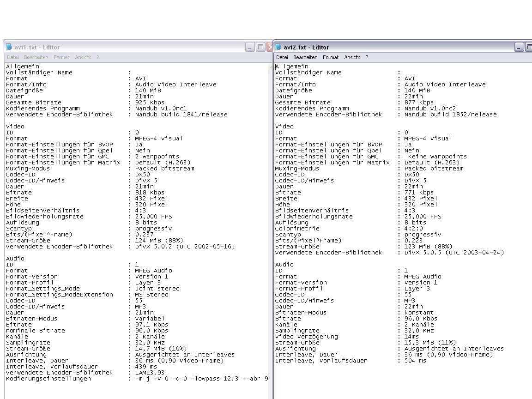Open the Format menu in avi2.txt
Screen dimensions: 532x399
[x=331, y=57]
